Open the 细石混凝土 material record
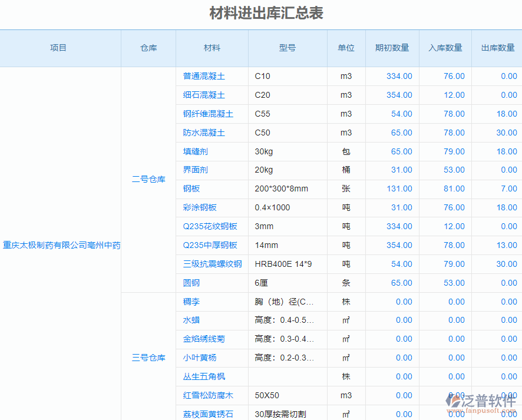 click(x=203, y=95)
